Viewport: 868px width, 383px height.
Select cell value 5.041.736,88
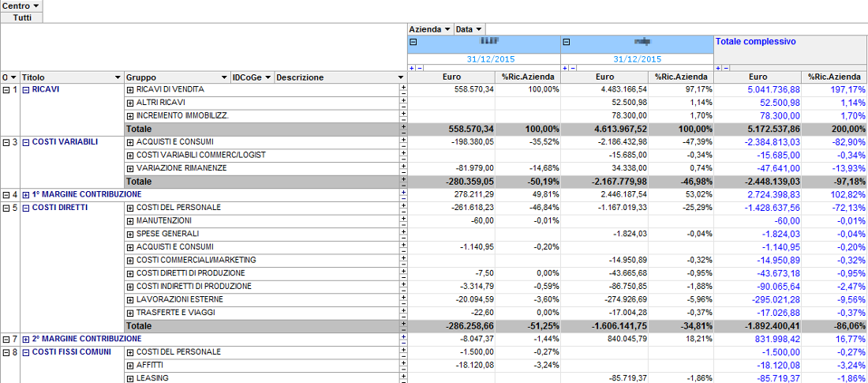(772, 90)
